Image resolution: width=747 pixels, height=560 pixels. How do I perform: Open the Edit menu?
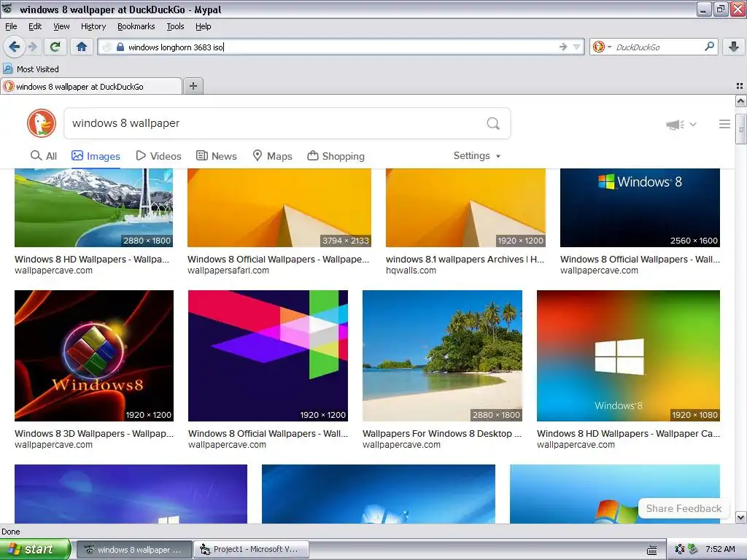[x=35, y=27]
